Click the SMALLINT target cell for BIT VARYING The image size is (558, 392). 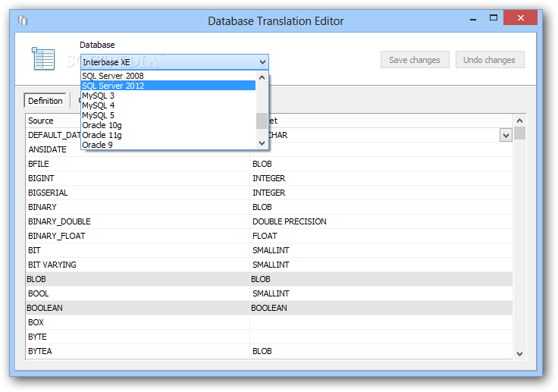click(381, 265)
